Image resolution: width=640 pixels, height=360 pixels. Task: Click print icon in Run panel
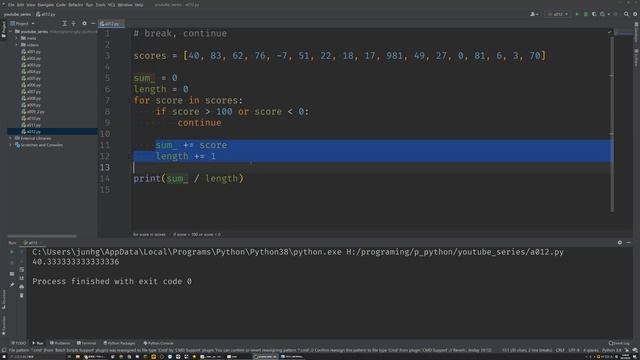pyautogui.click(x=22, y=287)
